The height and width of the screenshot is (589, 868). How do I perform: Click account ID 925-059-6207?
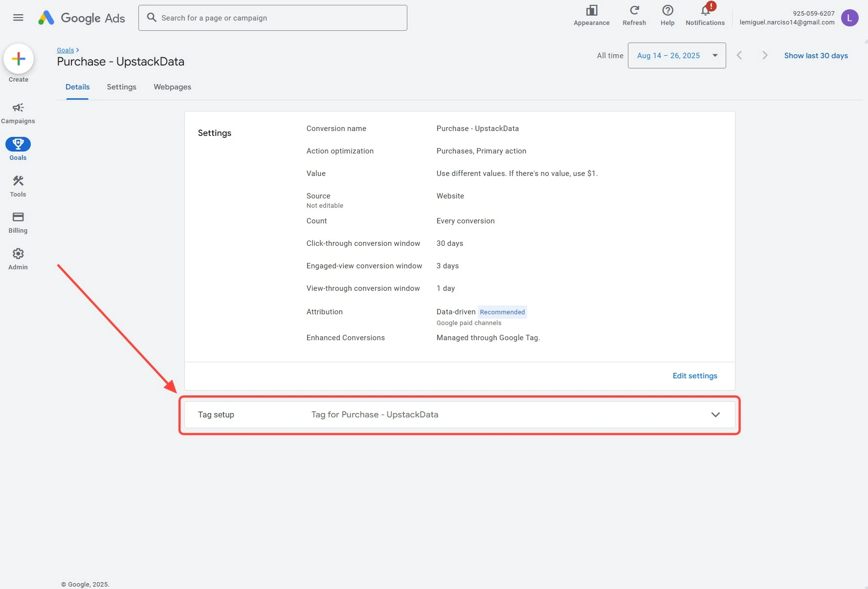coord(814,13)
